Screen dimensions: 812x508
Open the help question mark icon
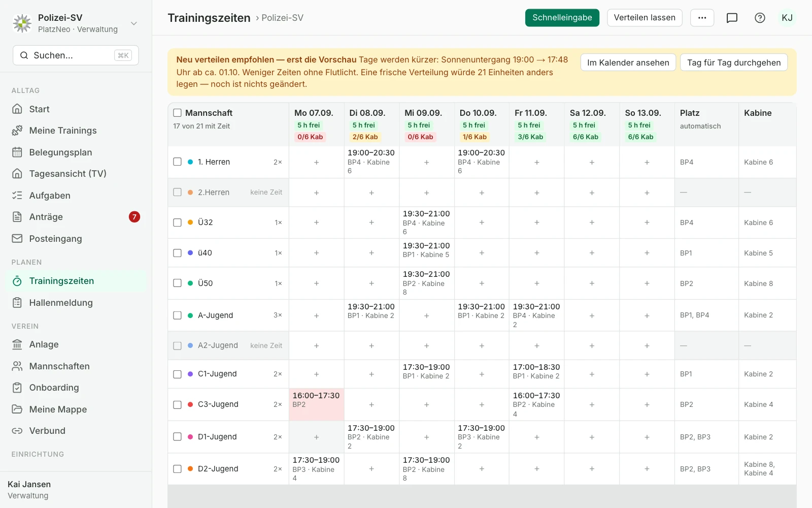point(760,18)
